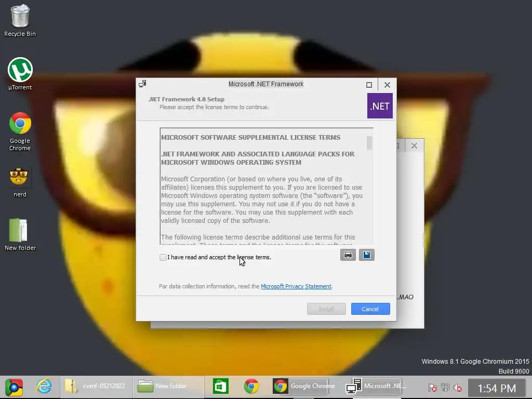Image resolution: width=532 pixels, height=399 pixels.
Task: Click the 1:54 PM clock
Action: coord(497,388)
